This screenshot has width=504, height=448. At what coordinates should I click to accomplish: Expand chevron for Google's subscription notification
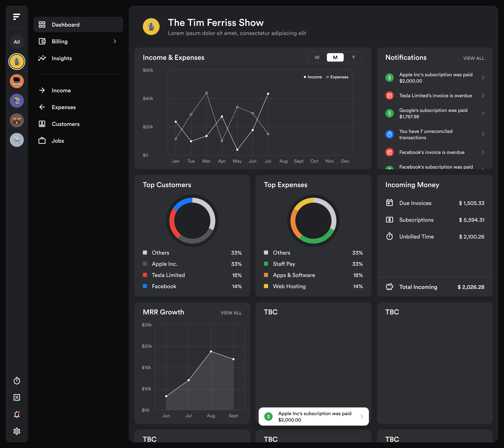483,113
